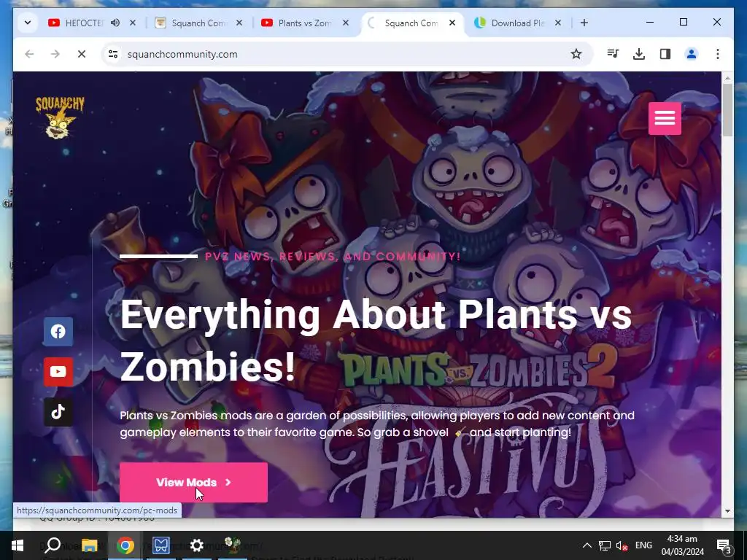Close the НЕГОСТЕ YouTube tab

(133, 23)
